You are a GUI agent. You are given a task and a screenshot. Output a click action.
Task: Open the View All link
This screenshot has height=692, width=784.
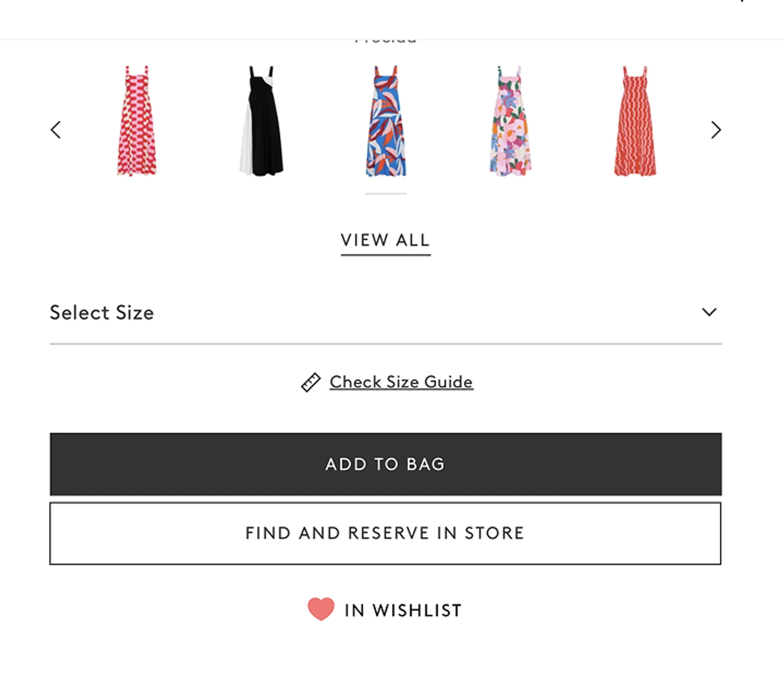pos(385,240)
